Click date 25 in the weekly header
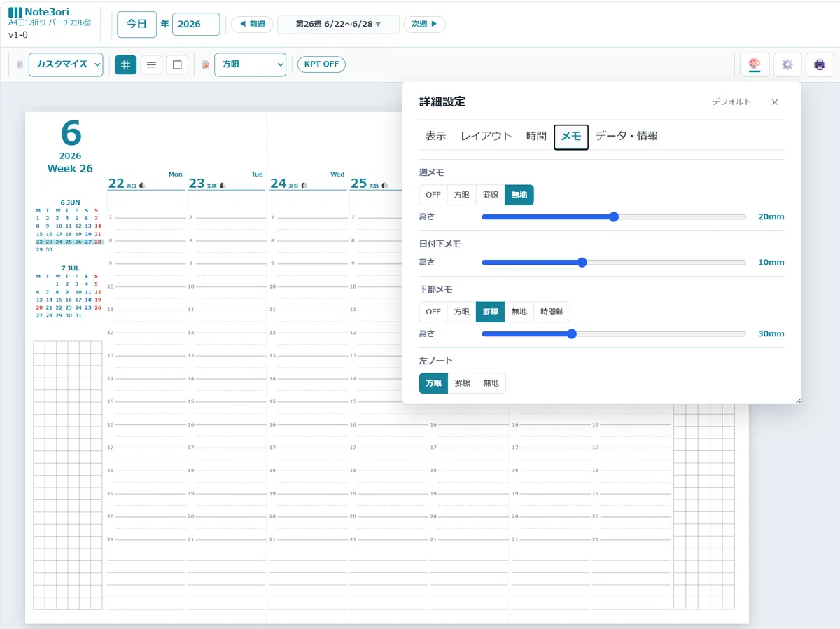 click(x=358, y=184)
